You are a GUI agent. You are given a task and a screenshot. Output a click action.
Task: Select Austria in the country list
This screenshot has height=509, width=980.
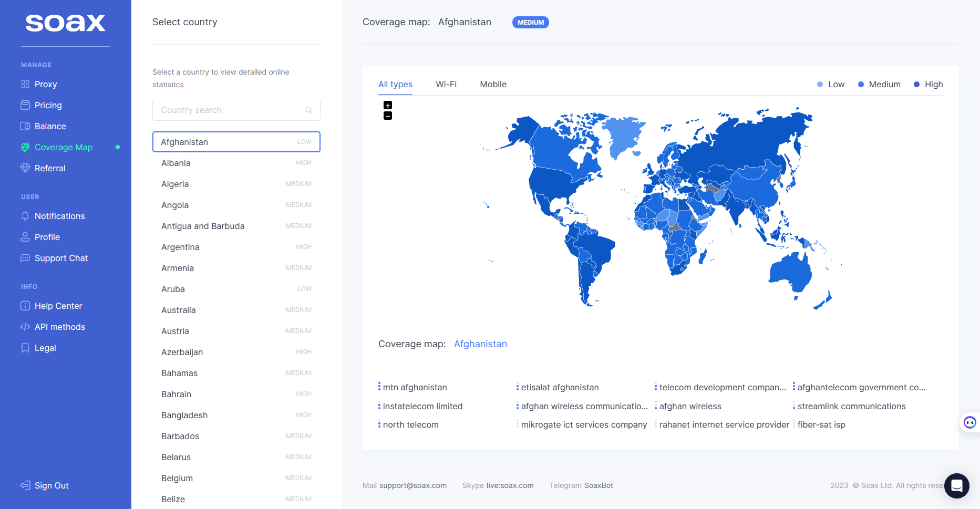236,331
